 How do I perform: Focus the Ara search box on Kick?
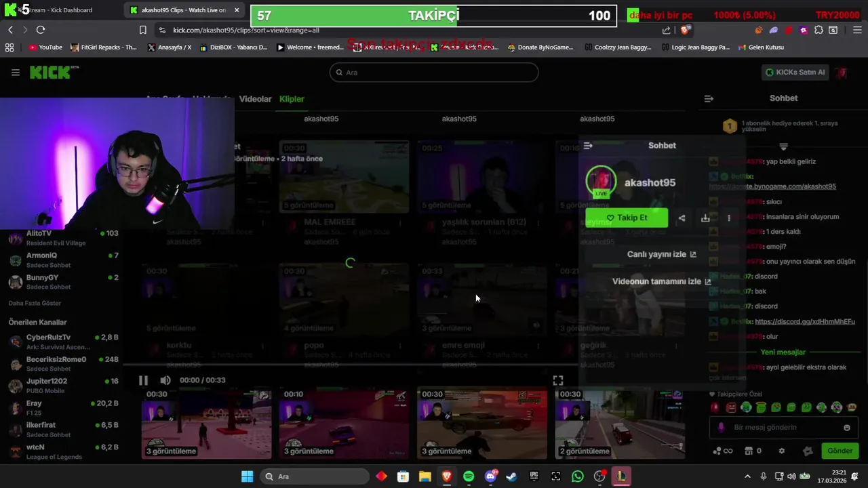pyautogui.click(x=434, y=73)
